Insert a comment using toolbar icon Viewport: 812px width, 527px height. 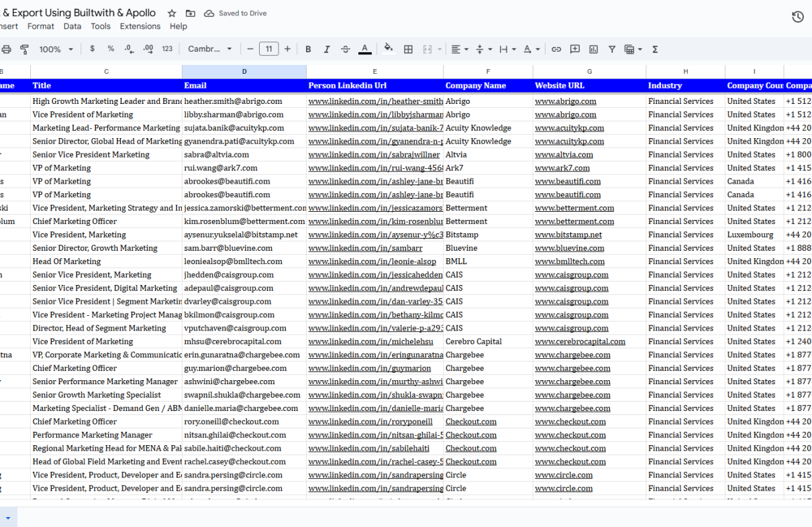[x=575, y=49]
